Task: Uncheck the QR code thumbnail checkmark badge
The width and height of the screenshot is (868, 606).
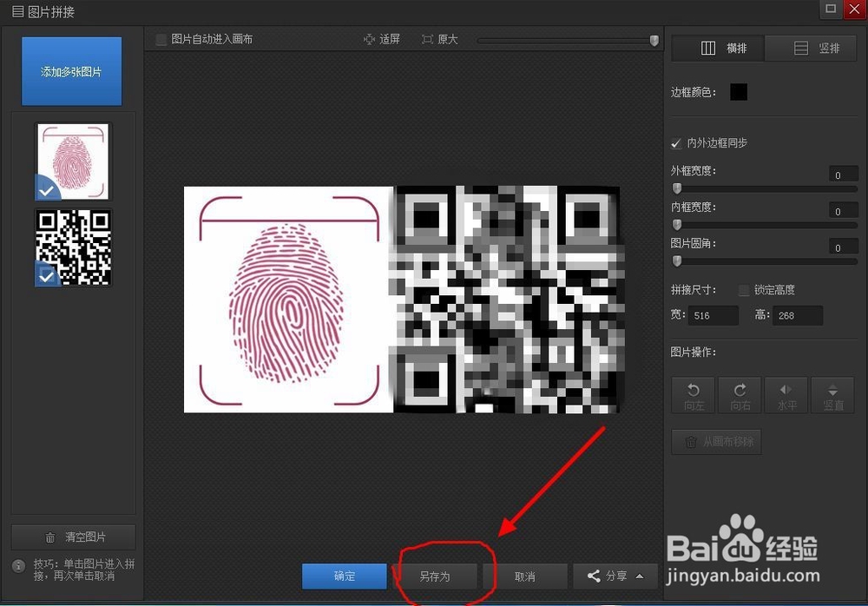Action: click(47, 274)
